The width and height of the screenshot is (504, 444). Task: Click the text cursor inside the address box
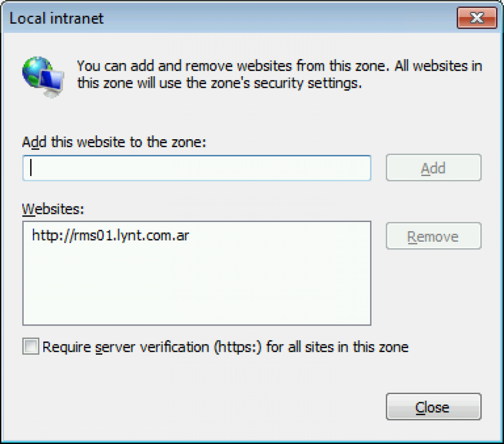pyautogui.click(x=31, y=168)
